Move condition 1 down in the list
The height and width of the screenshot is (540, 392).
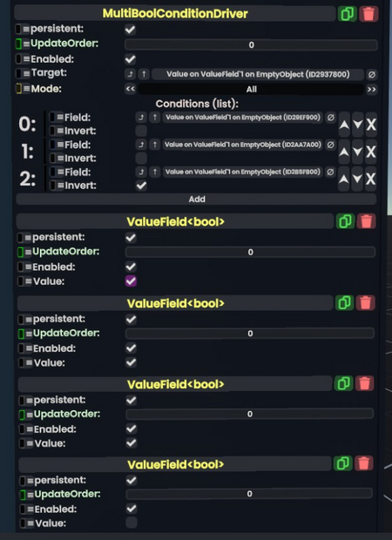(357, 152)
